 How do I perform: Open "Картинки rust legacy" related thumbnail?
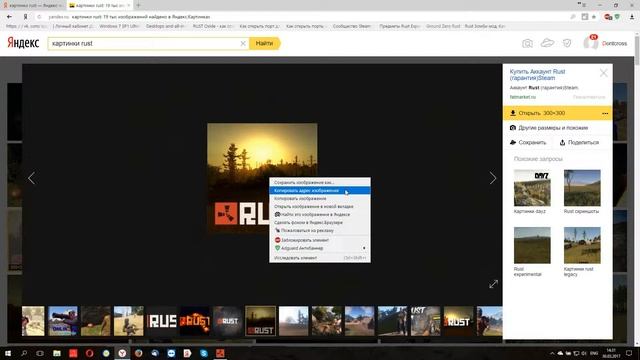[582, 245]
